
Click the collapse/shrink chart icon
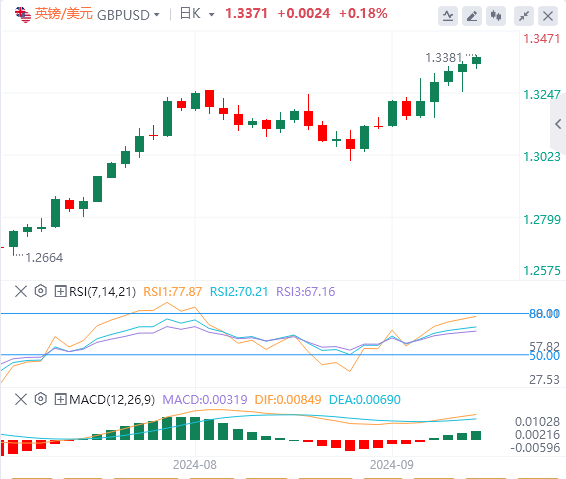(524, 16)
